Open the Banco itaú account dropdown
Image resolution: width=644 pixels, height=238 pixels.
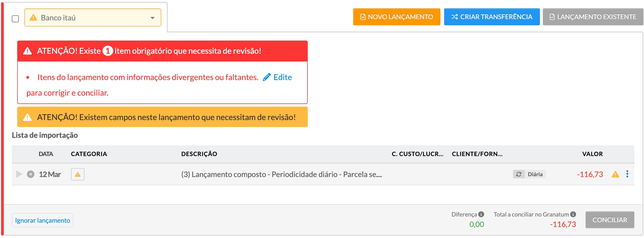[93, 17]
